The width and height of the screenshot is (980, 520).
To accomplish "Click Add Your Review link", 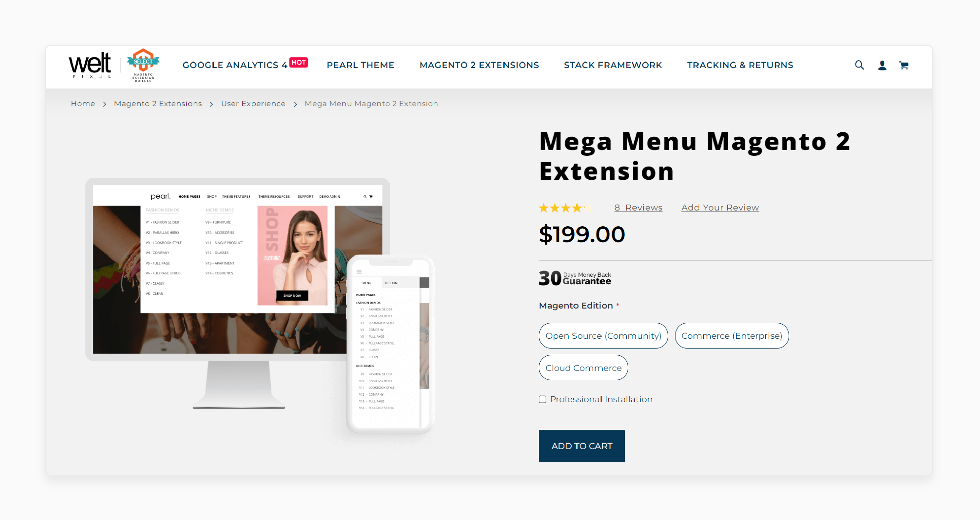I will (719, 208).
